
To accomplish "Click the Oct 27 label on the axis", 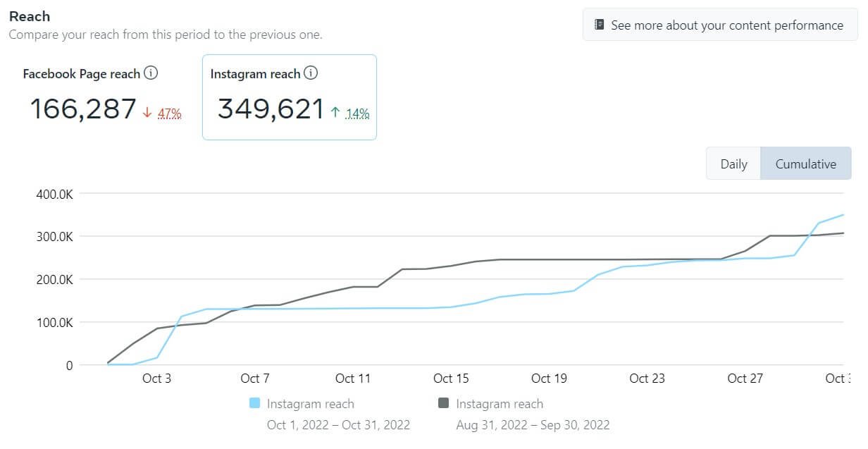I will 745,379.
